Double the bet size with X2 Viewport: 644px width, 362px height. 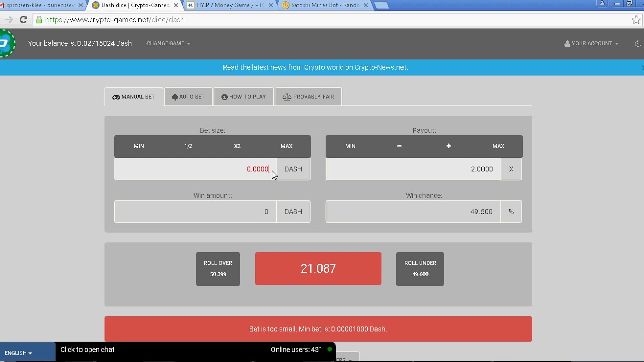pos(237,146)
